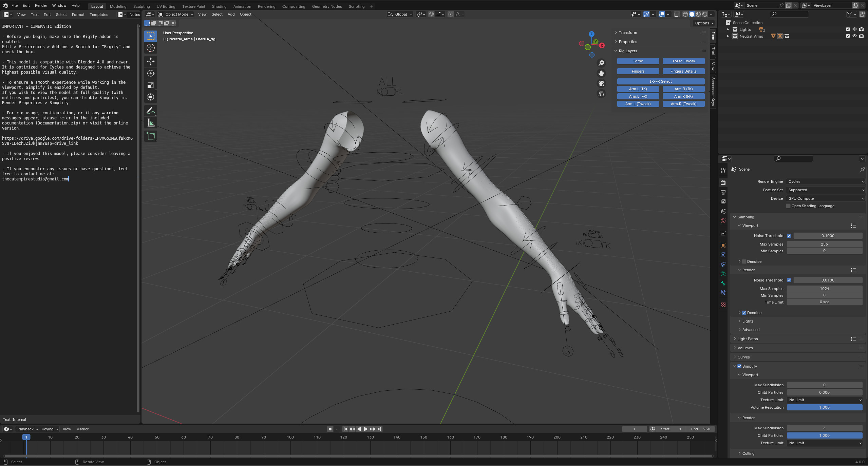Open the Render Engine dropdown

[826, 181]
